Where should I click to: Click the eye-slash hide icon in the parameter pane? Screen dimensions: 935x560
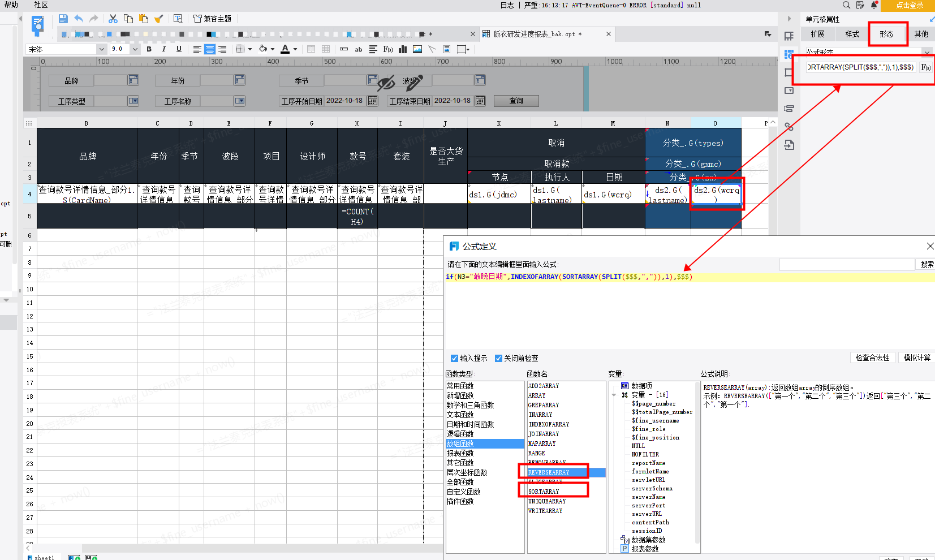click(x=386, y=83)
